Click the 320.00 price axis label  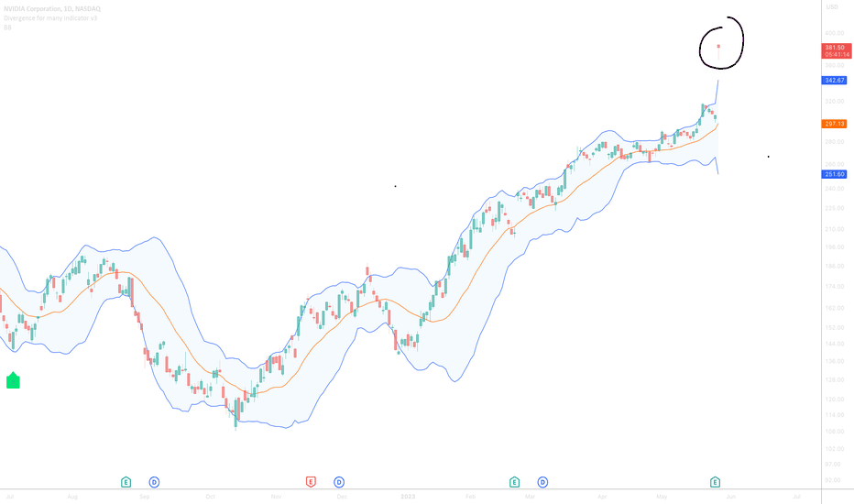pos(834,102)
